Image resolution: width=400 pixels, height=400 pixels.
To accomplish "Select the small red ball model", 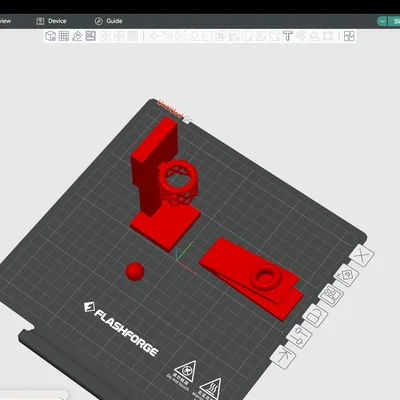I will pos(135,271).
